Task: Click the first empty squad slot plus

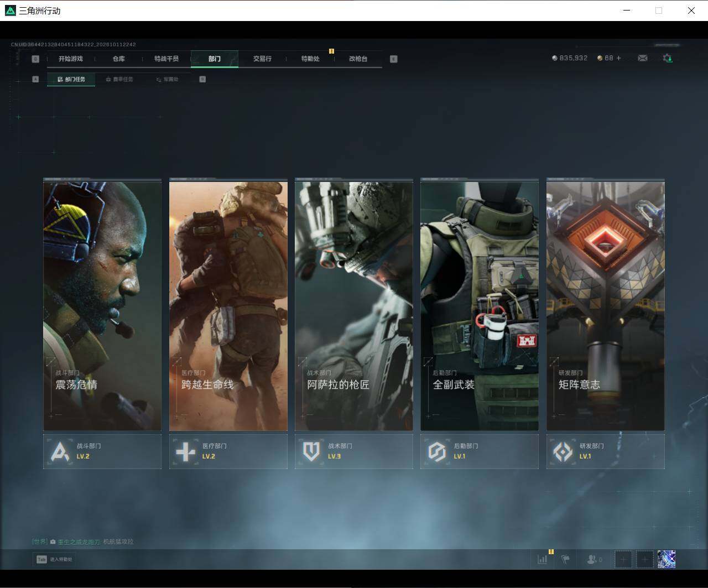Action: tap(623, 560)
